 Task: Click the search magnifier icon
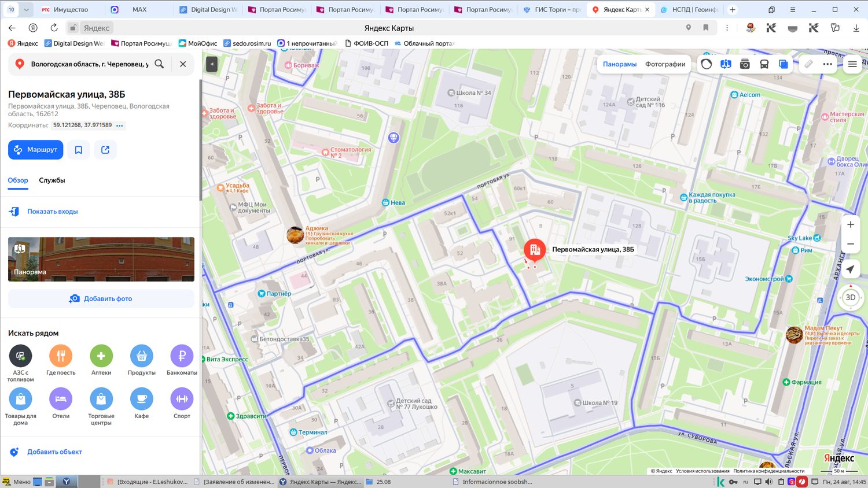click(159, 64)
